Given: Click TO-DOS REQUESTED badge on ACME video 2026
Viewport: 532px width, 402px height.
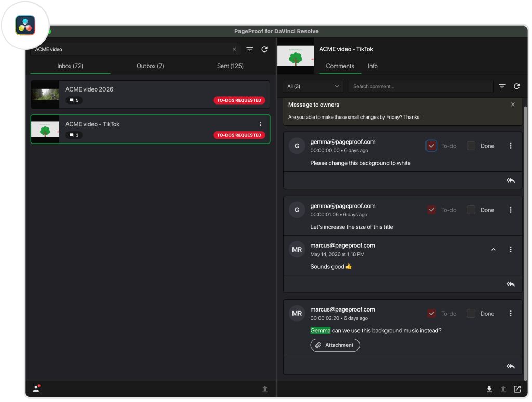Looking at the screenshot, I should 239,100.
